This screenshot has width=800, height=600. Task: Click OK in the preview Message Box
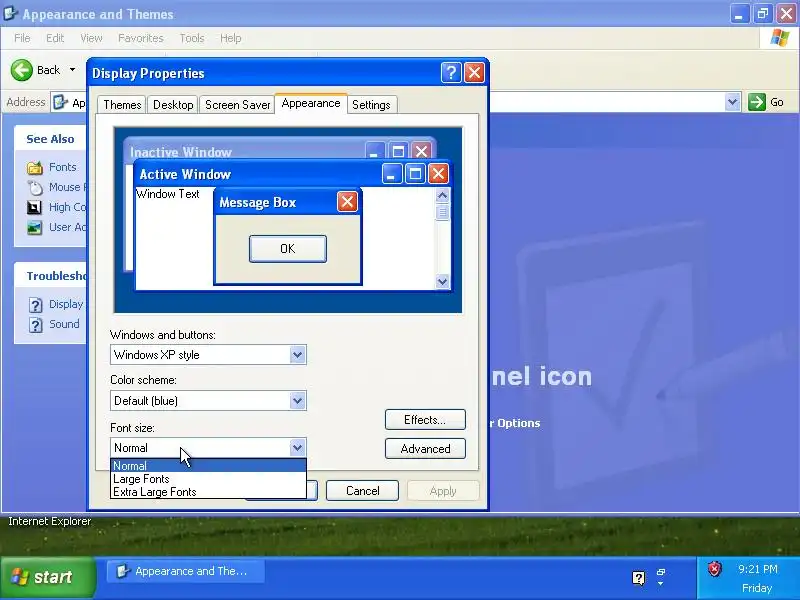(288, 249)
